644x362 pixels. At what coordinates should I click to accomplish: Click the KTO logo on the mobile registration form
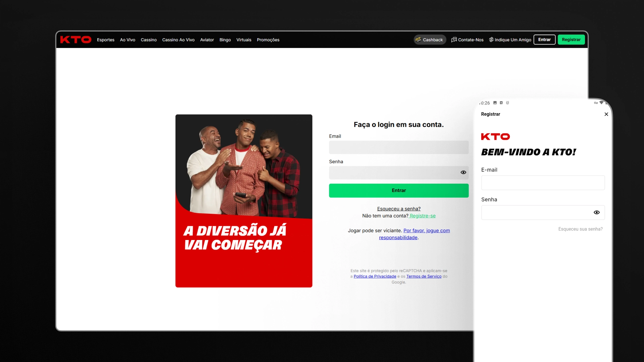[495, 136]
